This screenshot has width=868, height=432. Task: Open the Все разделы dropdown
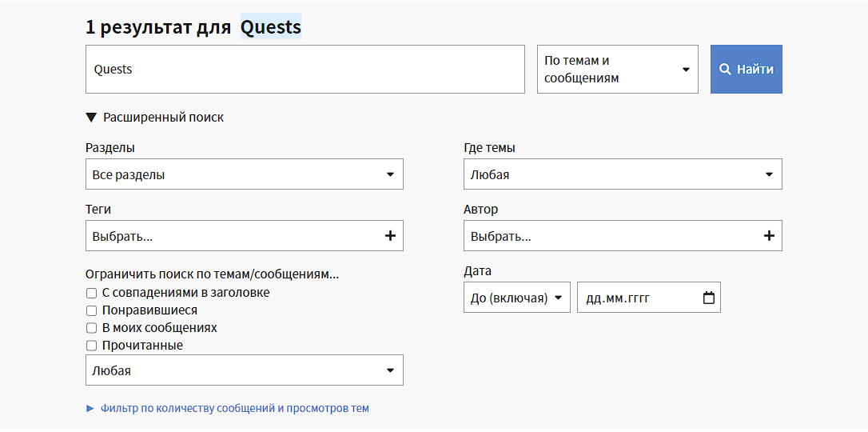pyautogui.click(x=244, y=174)
